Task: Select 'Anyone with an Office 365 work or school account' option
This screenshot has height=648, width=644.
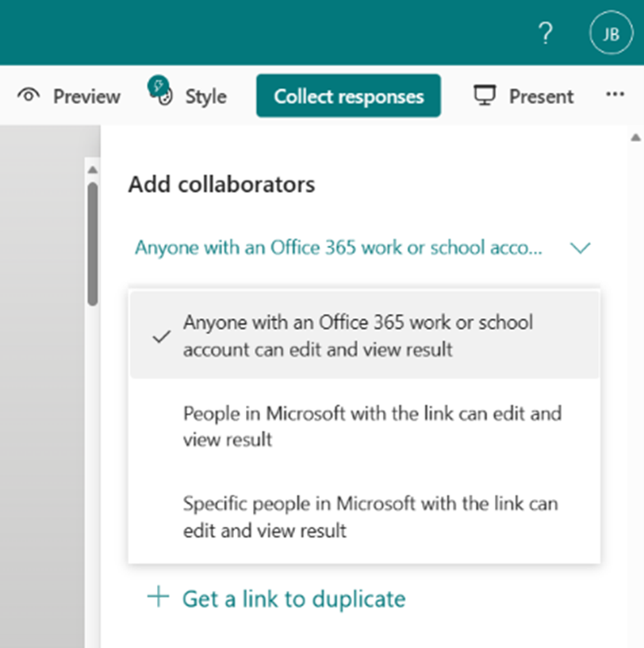Action: (x=364, y=336)
